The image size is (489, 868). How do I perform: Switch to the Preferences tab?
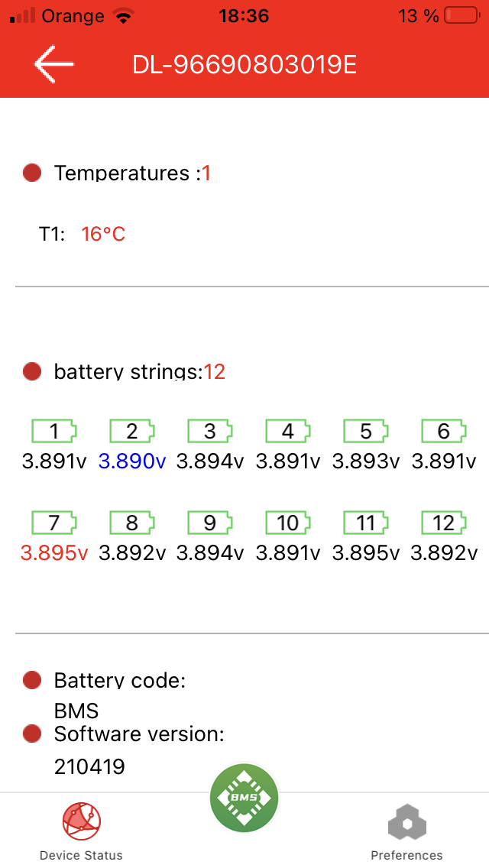coord(406,854)
